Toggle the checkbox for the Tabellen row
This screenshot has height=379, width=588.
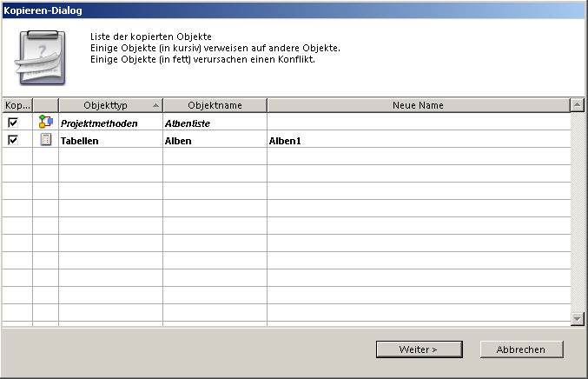pos(12,139)
